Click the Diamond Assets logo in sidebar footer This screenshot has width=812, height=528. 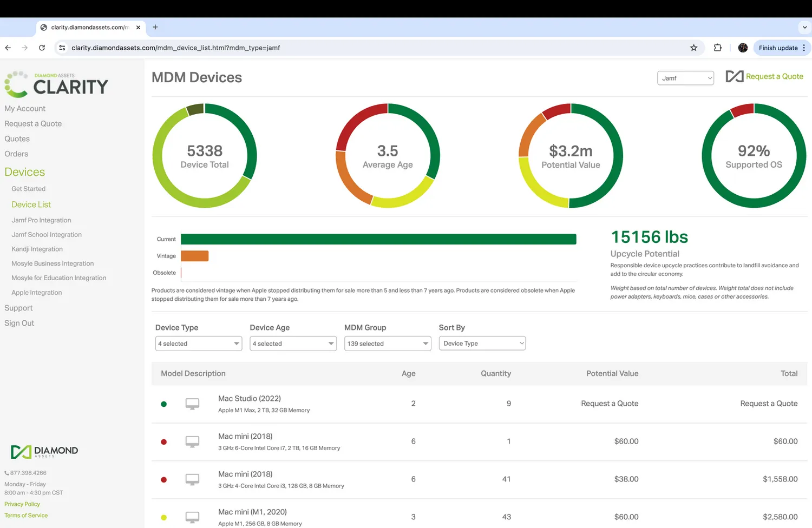pyautogui.click(x=44, y=451)
